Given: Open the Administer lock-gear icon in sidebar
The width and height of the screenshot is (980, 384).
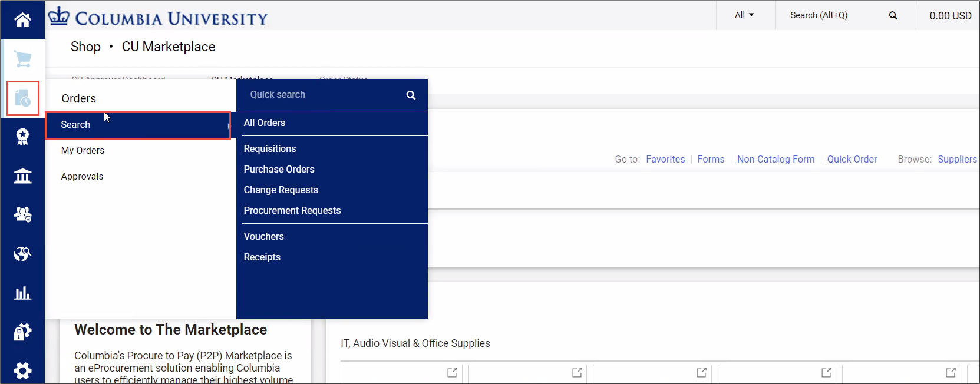Looking at the screenshot, I should 22,332.
